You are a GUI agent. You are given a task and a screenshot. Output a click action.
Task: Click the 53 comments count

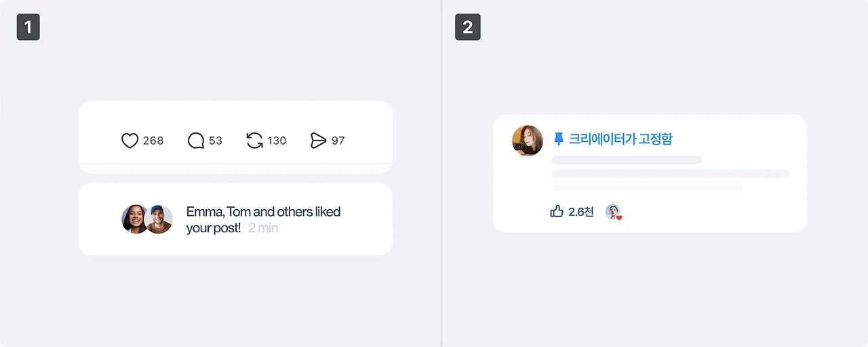(216, 141)
